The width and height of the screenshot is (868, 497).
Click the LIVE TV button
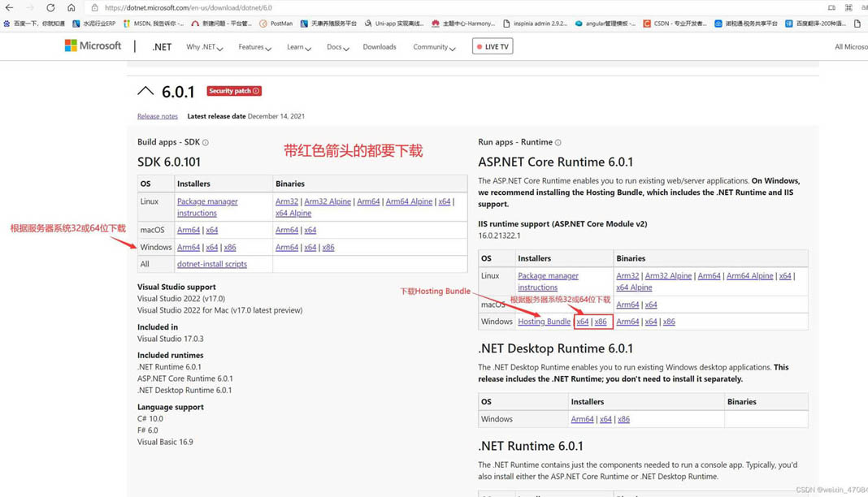[x=493, y=47]
